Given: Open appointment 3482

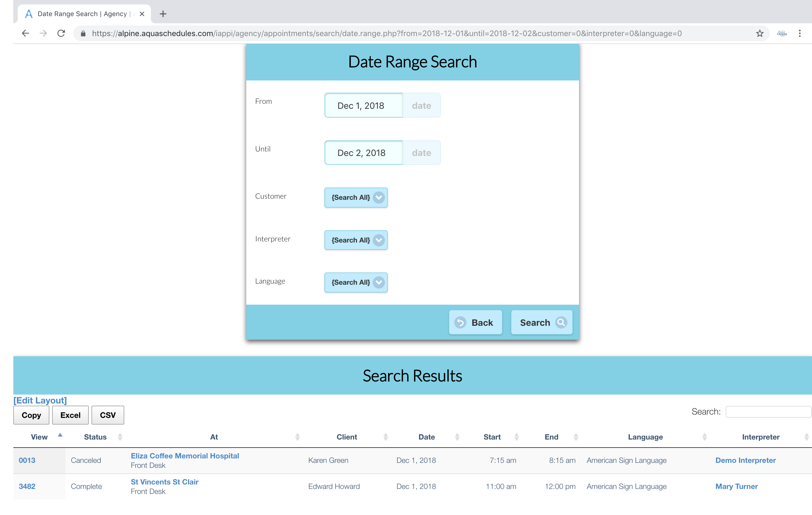Looking at the screenshot, I should point(27,486).
